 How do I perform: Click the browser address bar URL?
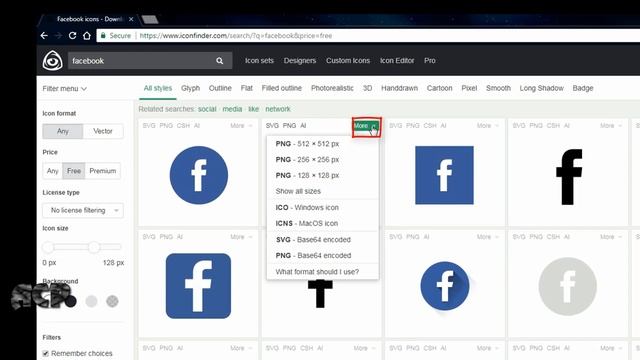click(236, 36)
